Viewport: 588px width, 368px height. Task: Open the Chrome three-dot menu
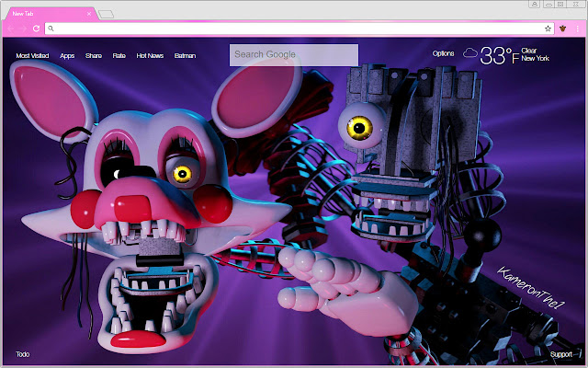pos(578,29)
